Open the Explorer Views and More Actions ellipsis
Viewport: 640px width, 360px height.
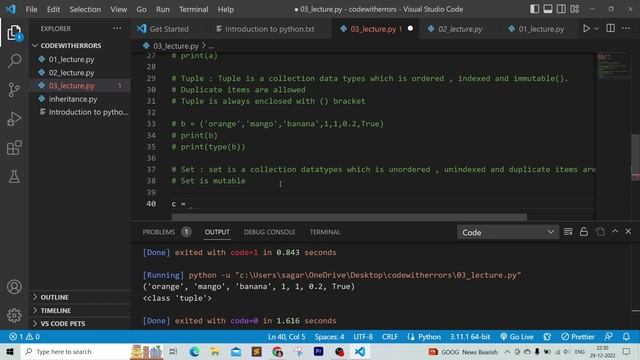click(x=117, y=28)
